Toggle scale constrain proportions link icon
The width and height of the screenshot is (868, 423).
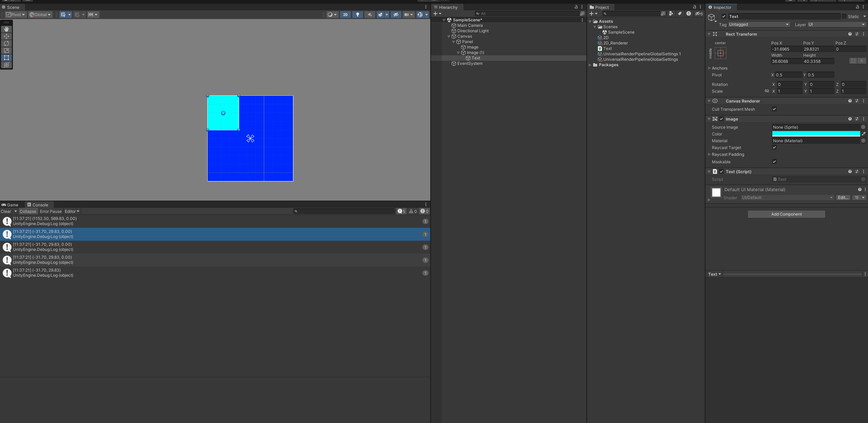[767, 91]
